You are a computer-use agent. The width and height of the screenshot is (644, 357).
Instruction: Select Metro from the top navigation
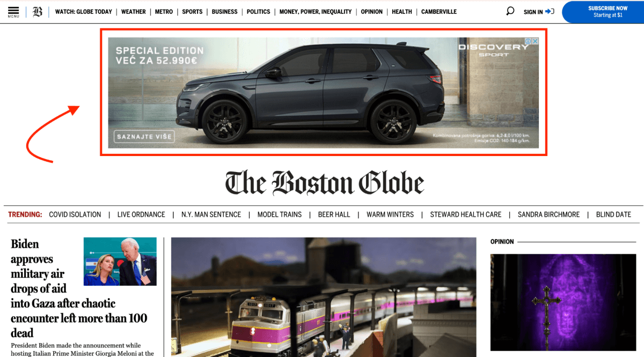tap(164, 12)
